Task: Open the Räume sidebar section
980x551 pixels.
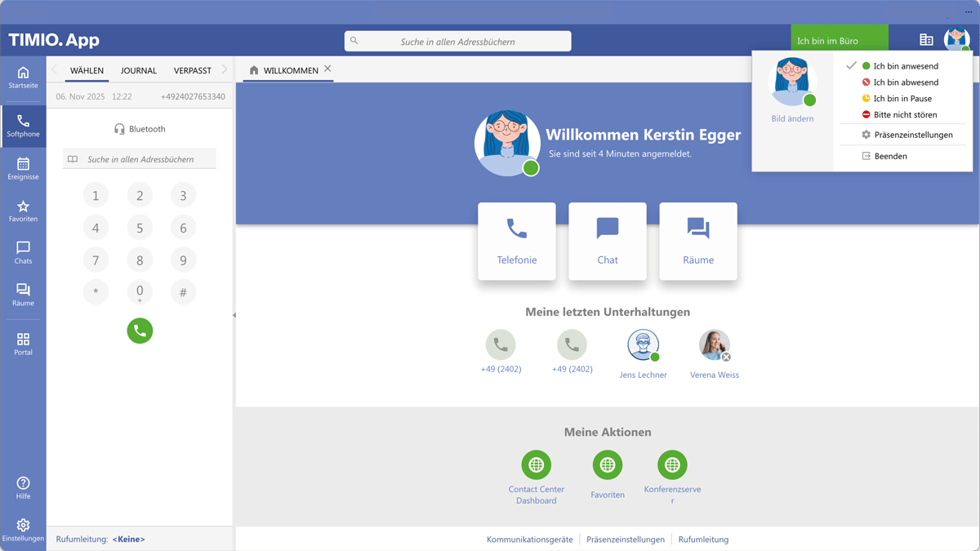Action: (23, 295)
